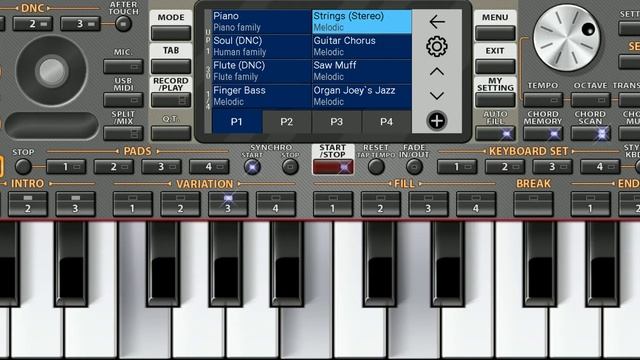Pick Flute (DNC) sound
This screenshot has width=640, height=360.
(x=262, y=71)
